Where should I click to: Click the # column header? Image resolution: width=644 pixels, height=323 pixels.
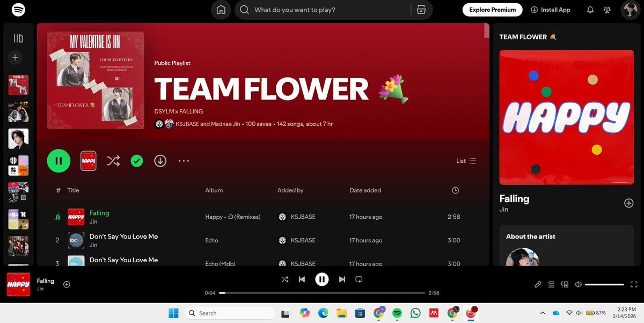(58, 190)
